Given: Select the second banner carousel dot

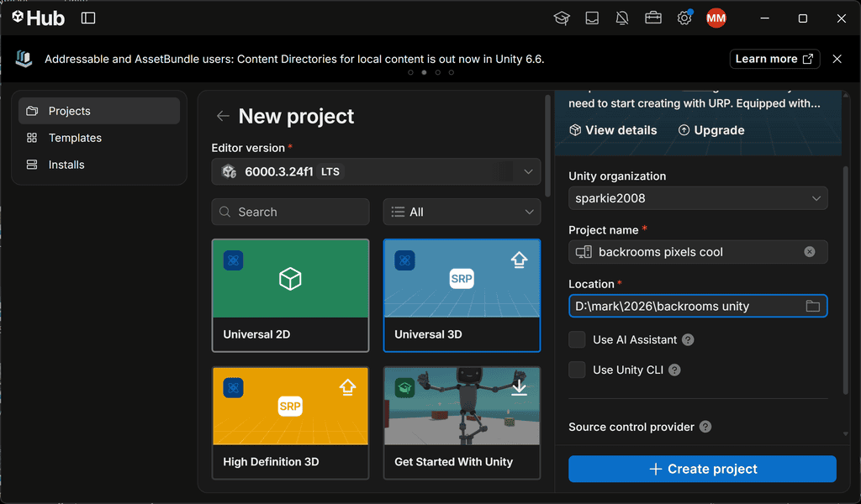Looking at the screenshot, I should click(x=424, y=72).
